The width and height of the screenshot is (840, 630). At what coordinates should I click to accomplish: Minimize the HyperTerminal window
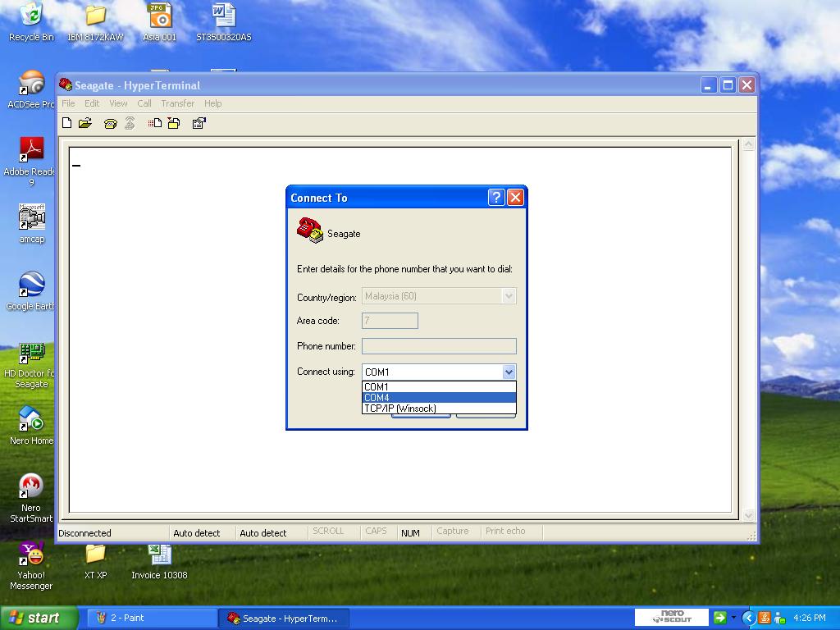click(x=708, y=85)
